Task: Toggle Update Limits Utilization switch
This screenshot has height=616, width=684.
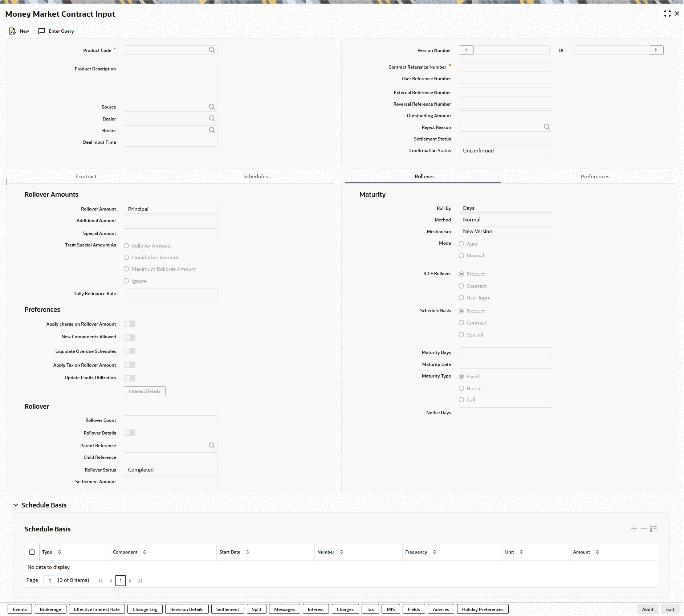Action: click(x=130, y=378)
